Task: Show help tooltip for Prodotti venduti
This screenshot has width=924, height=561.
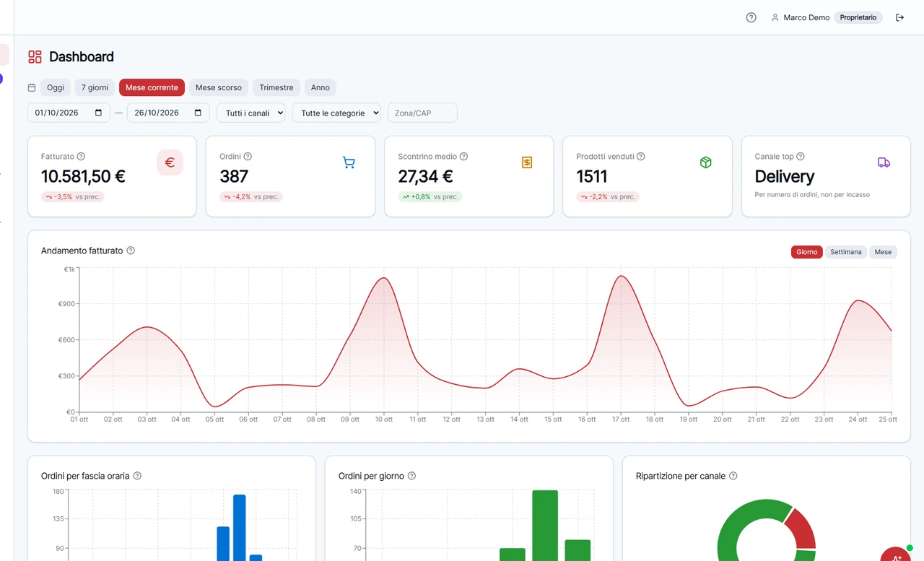Action: [x=640, y=157]
